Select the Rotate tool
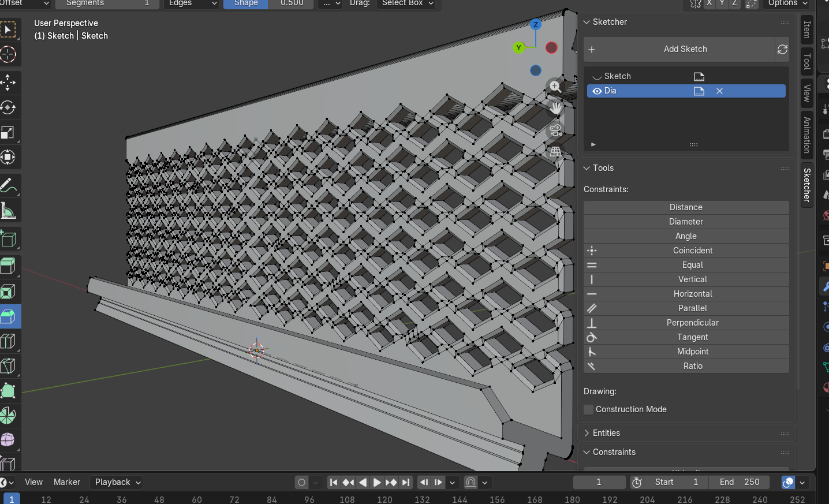 pos(8,108)
